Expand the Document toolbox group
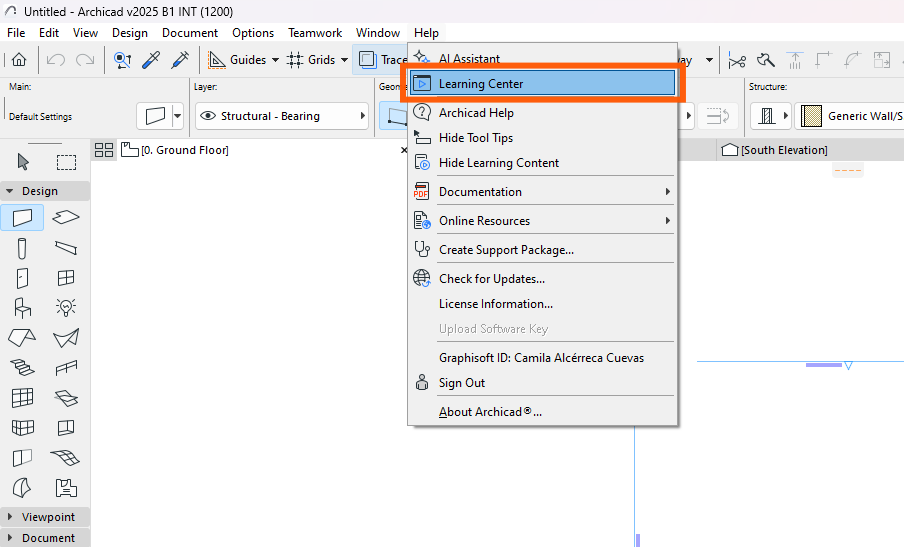Viewport: 904px width, 547px height. click(x=10, y=537)
